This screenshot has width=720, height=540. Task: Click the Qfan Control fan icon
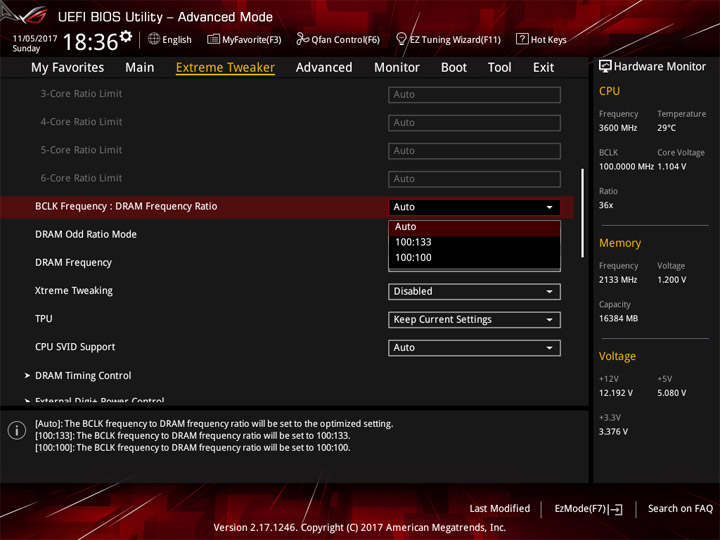(302, 39)
